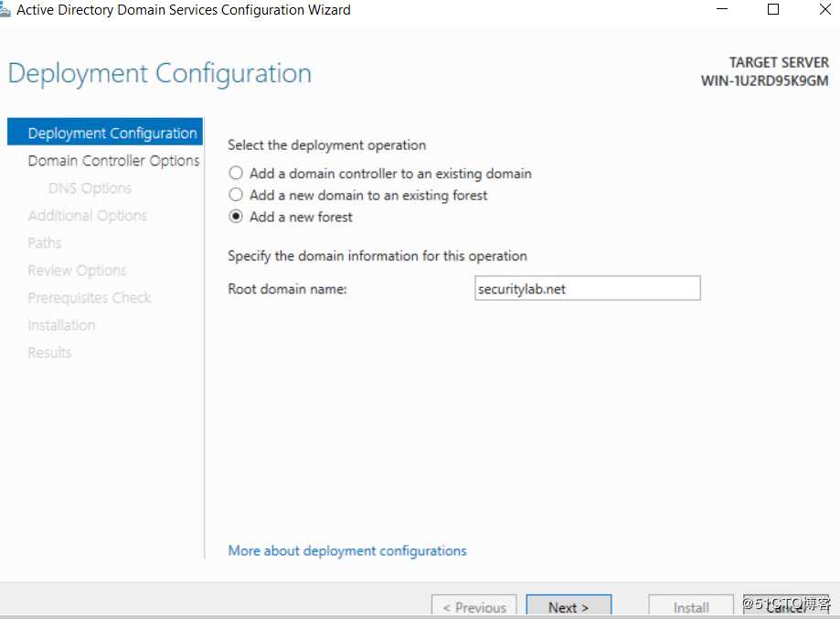840x619 pixels.
Task: Go to Installation step
Action: 61,325
